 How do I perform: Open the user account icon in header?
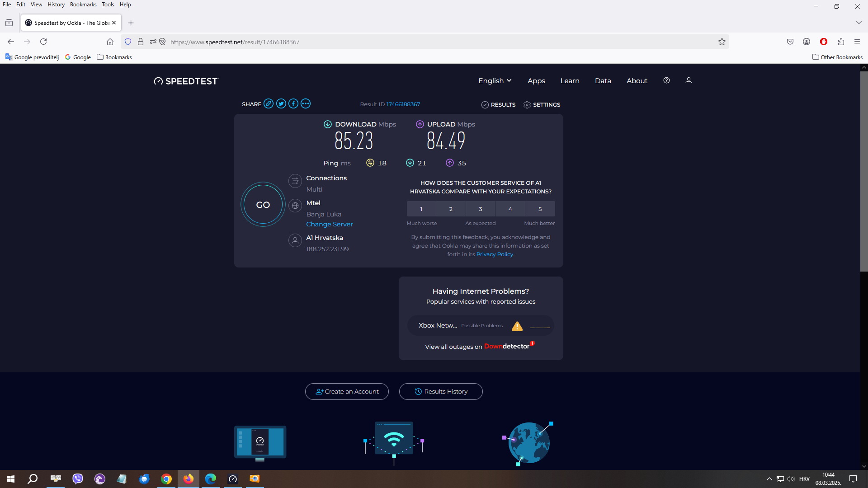pos(689,80)
